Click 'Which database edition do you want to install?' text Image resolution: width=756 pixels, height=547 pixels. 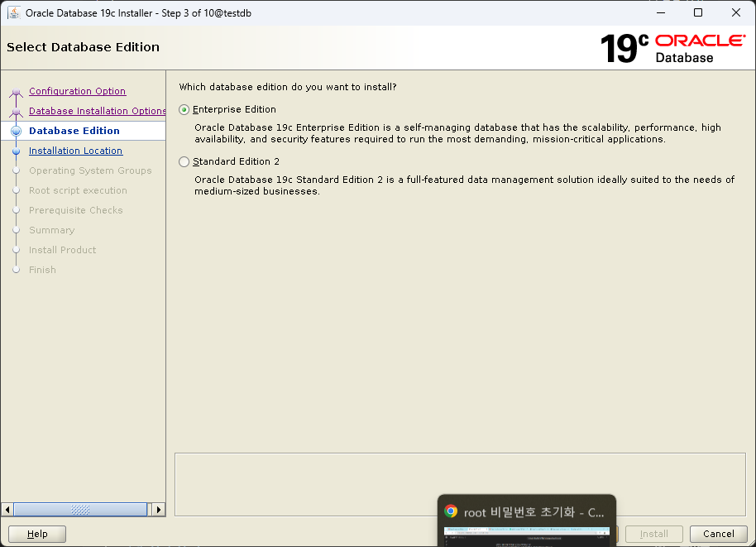pos(288,87)
